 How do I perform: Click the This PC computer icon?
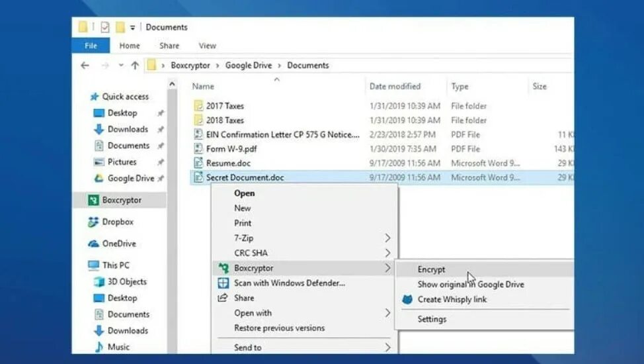click(x=93, y=265)
